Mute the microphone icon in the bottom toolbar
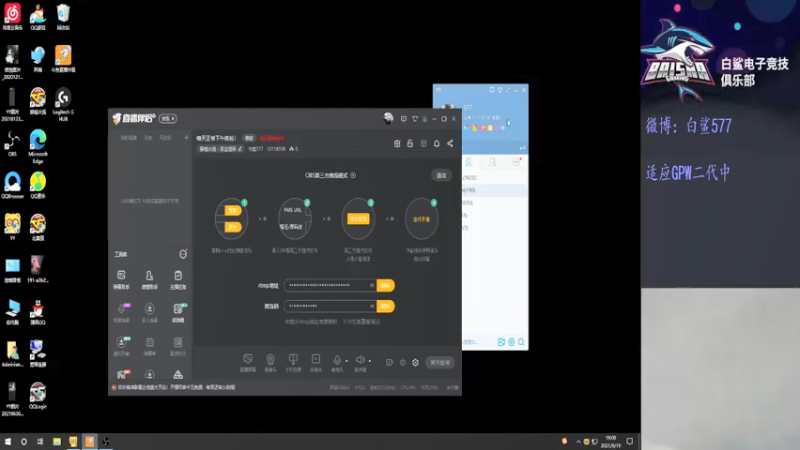 click(x=337, y=362)
